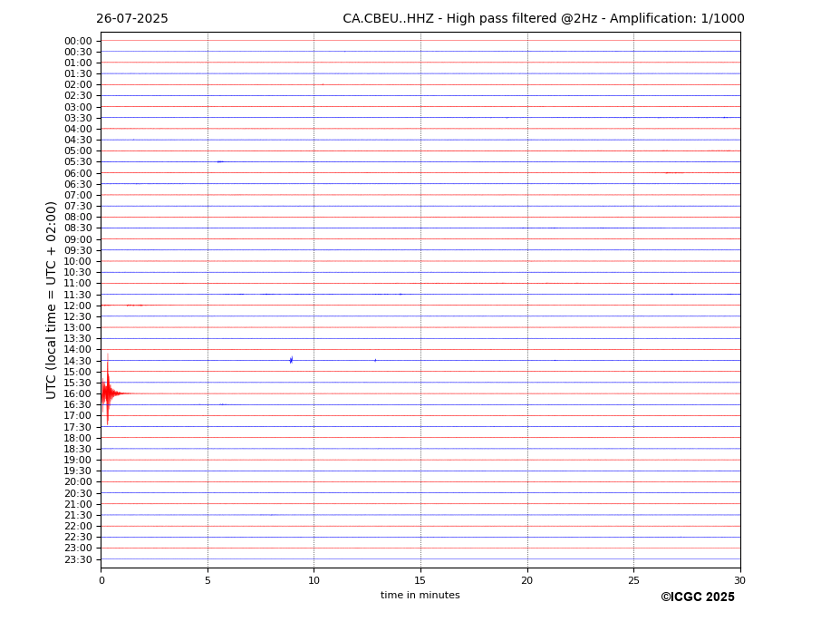Click the 04:00 time row label

(78, 130)
